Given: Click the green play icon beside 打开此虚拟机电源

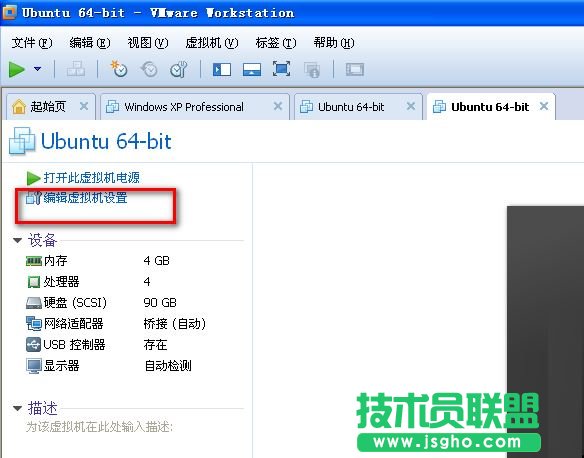Looking at the screenshot, I should point(34,178).
